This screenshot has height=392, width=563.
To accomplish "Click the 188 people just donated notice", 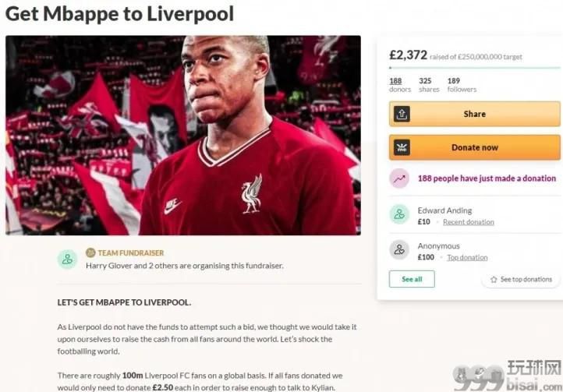I will click(487, 178).
